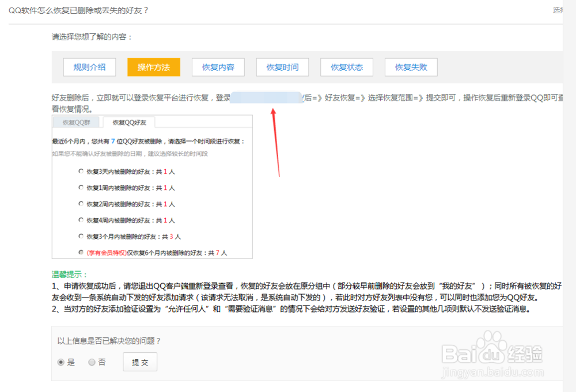This screenshot has height=392, width=576.
Task: Submit feedback with 提交 button
Action: click(x=140, y=362)
